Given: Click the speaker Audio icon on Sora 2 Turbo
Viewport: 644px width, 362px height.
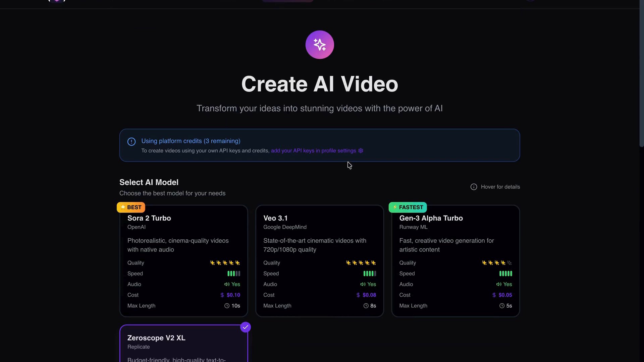Looking at the screenshot, I should [x=227, y=284].
